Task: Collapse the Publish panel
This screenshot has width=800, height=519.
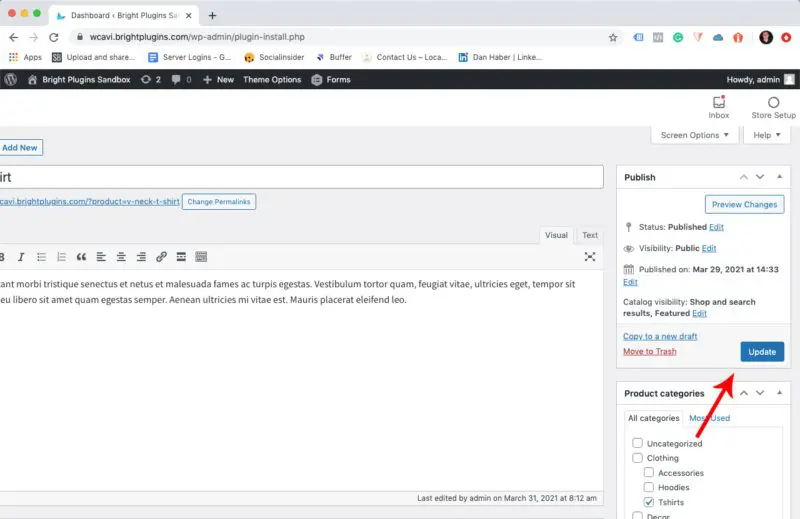Action: point(780,177)
